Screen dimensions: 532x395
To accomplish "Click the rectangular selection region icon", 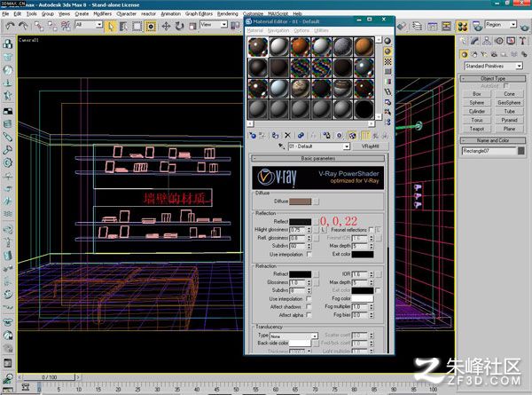I will pos(137,26).
